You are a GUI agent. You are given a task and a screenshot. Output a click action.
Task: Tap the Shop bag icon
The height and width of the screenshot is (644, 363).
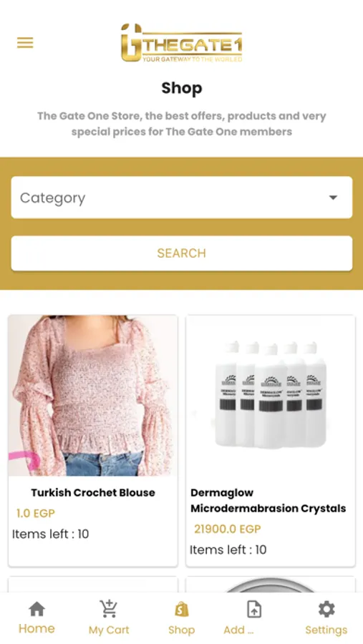[x=181, y=609]
